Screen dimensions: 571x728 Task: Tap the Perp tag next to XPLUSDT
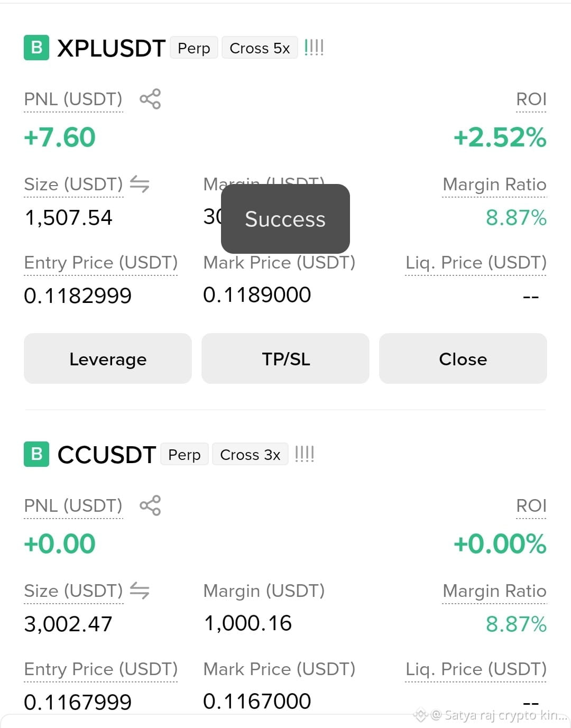coord(194,48)
